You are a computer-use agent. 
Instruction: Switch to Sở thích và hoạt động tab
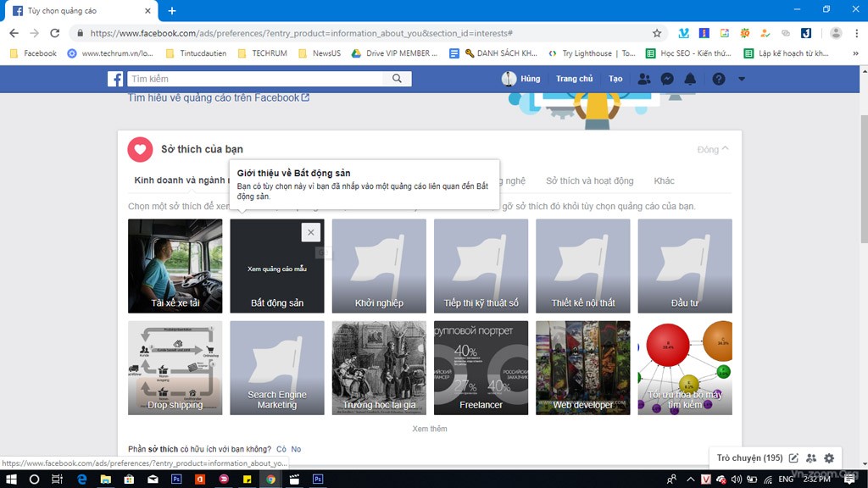pyautogui.click(x=590, y=181)
